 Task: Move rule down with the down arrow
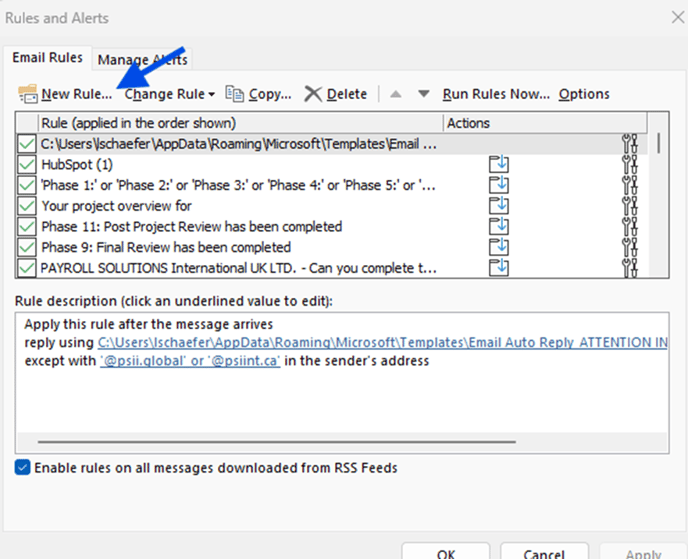coord(423,94)
